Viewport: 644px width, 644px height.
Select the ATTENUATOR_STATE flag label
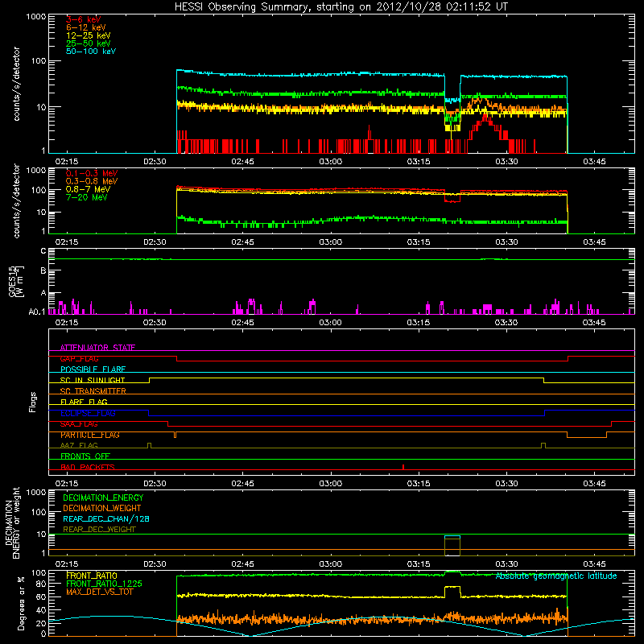(x=97, y=348)
